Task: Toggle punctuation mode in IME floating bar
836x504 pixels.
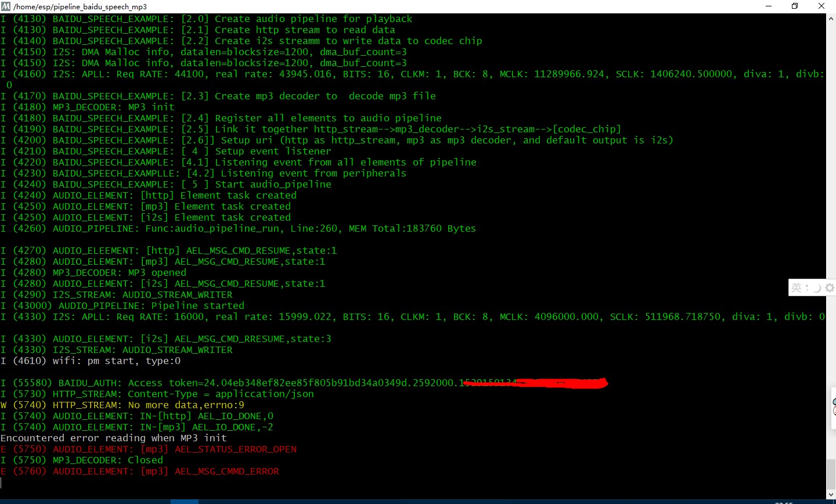Action: (806, 288)
